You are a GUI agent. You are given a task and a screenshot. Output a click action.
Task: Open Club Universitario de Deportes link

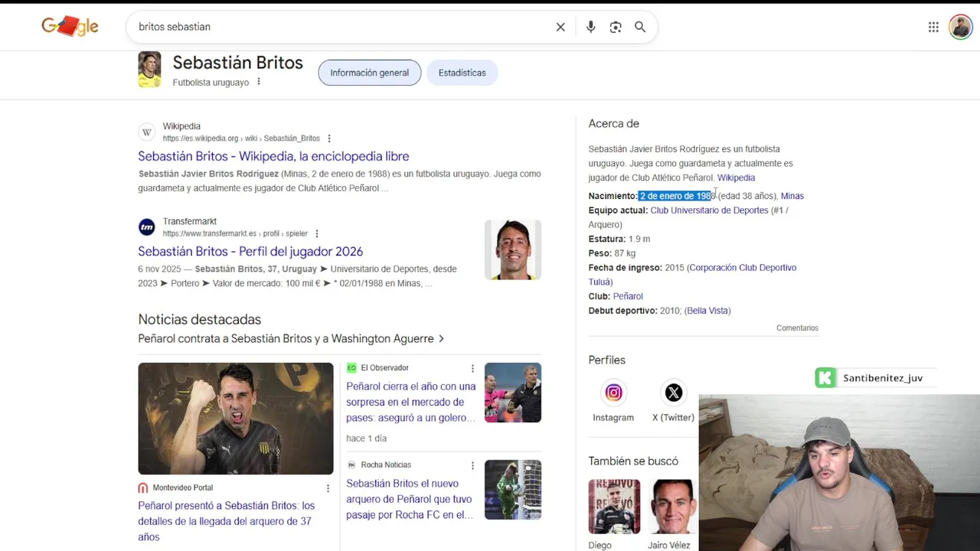click(x=709, y=210)
